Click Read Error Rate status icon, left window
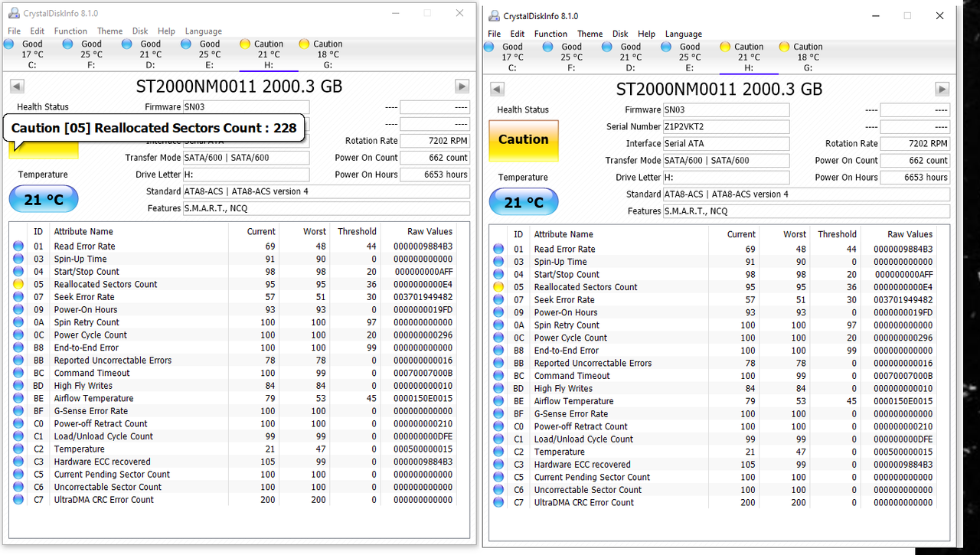 (x=18, y=246)
